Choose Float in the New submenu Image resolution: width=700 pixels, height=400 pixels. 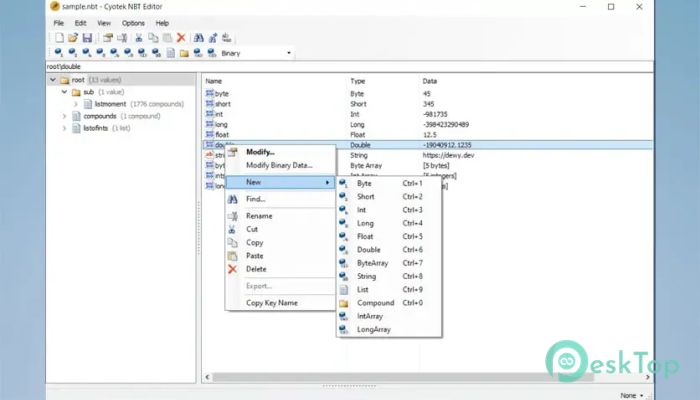pyautogui.click(x=389, y=237)
